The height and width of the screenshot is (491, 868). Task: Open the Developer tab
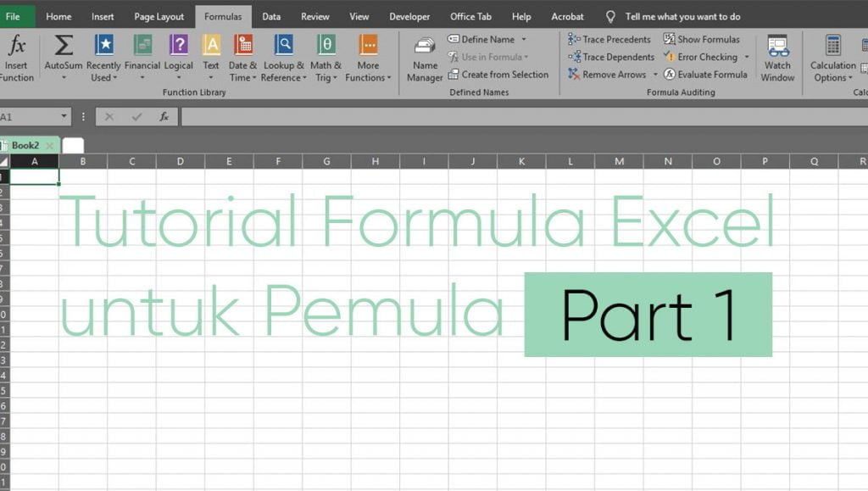(409, 15)
